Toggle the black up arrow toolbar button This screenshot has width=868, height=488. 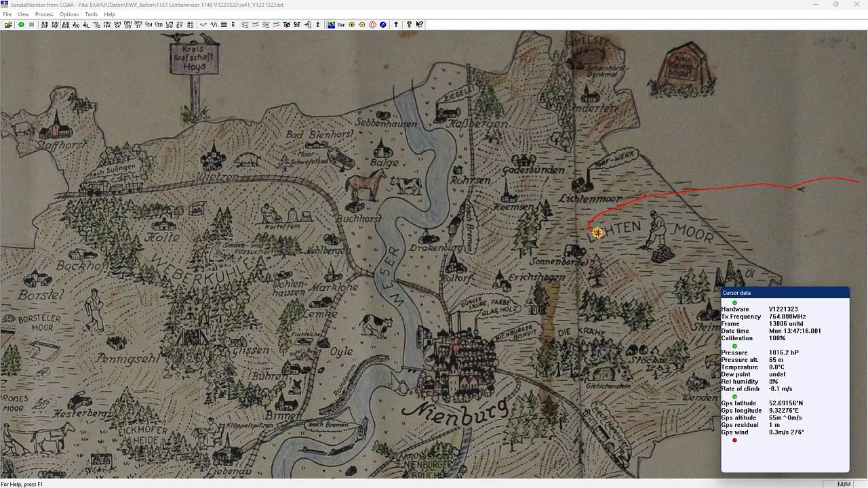(396, 24)
